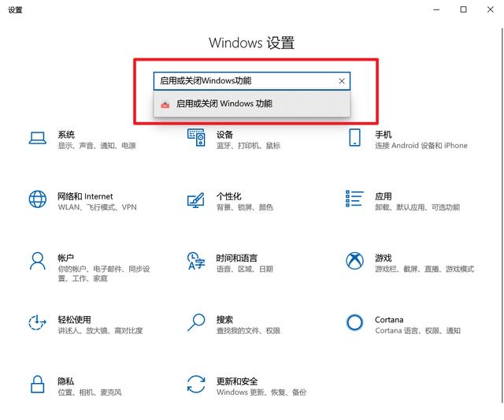Click the vertical scrollbar on right edge

[x=502, y=215]
